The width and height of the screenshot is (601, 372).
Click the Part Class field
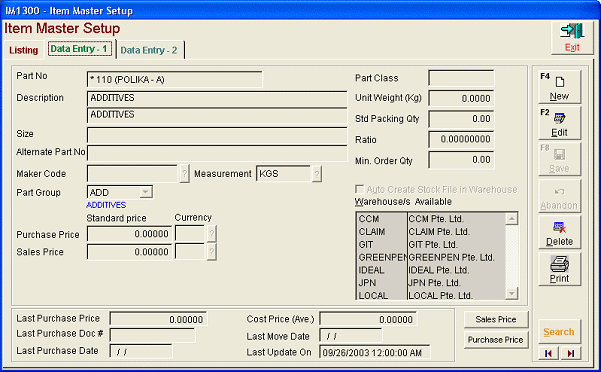point(461,78)
